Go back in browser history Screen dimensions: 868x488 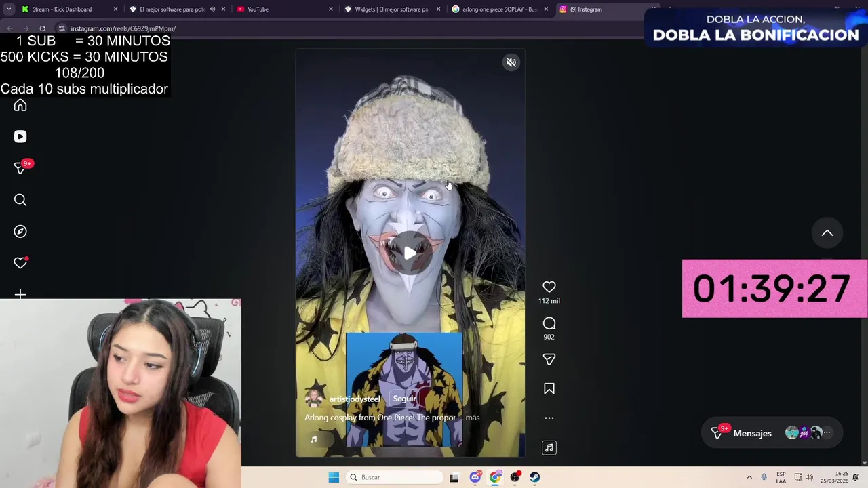click(9, 28)
